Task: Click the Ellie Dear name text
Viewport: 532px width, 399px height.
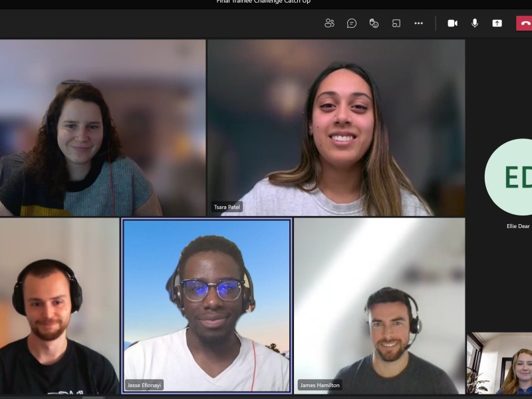Action: click(518, 226)
